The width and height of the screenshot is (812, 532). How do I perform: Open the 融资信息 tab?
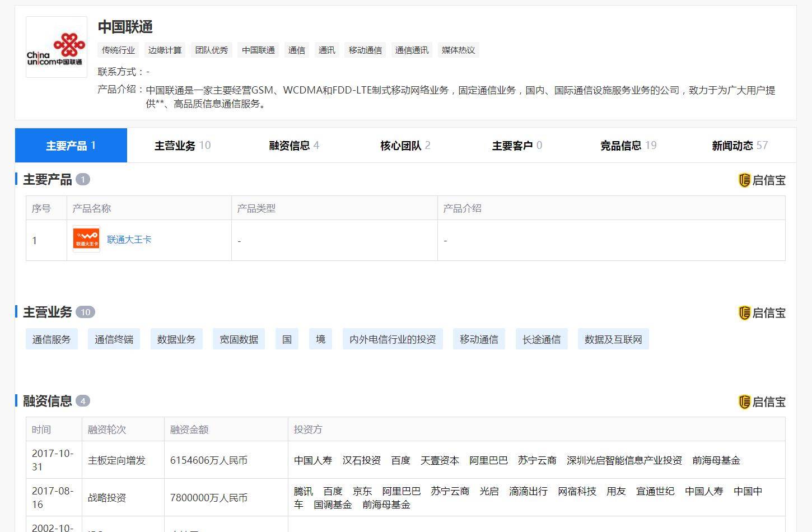pos(294,146)
